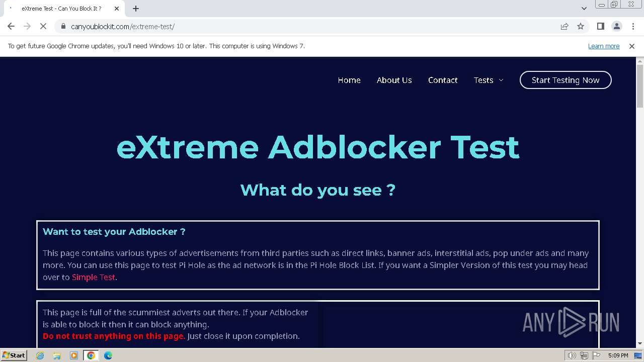Screen dimensions: 644x362
Task: View site security lock information
Action: [x=63, y=27]
